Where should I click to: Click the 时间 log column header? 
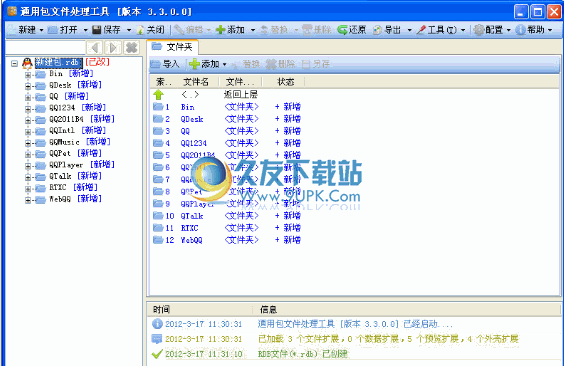[x=200, y=310]
